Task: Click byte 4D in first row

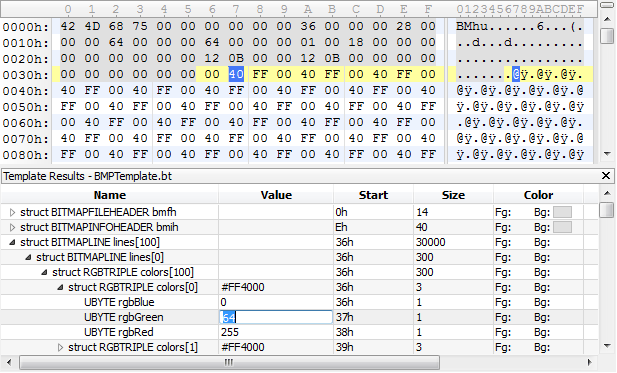Action: [x=92, y=26]
